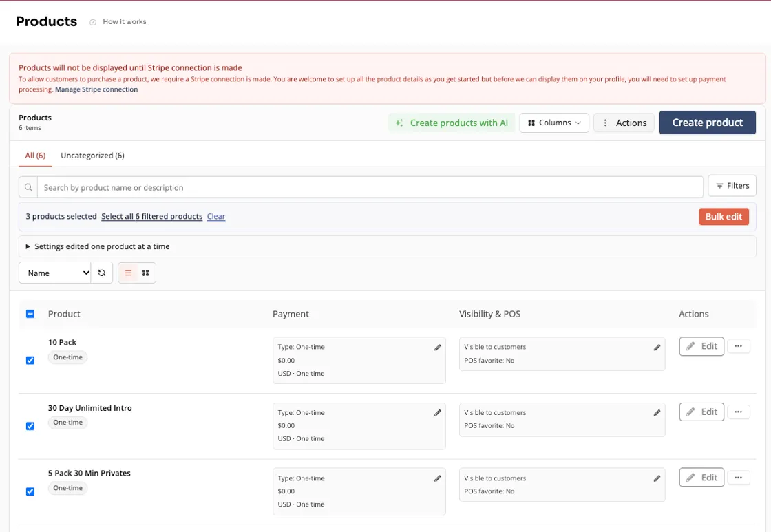
Task: Click Create products with AI
Action: point(452,123)
